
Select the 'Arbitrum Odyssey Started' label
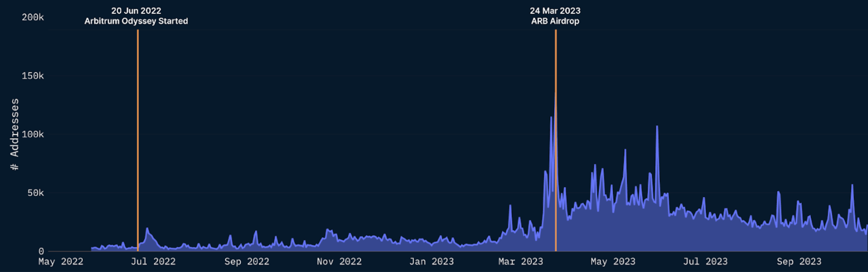click(x=136, y=21)
